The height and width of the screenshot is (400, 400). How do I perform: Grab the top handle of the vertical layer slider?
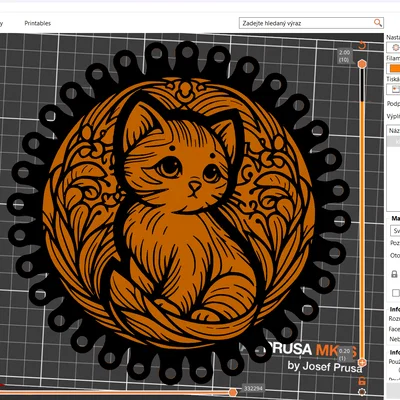point(362,64)
